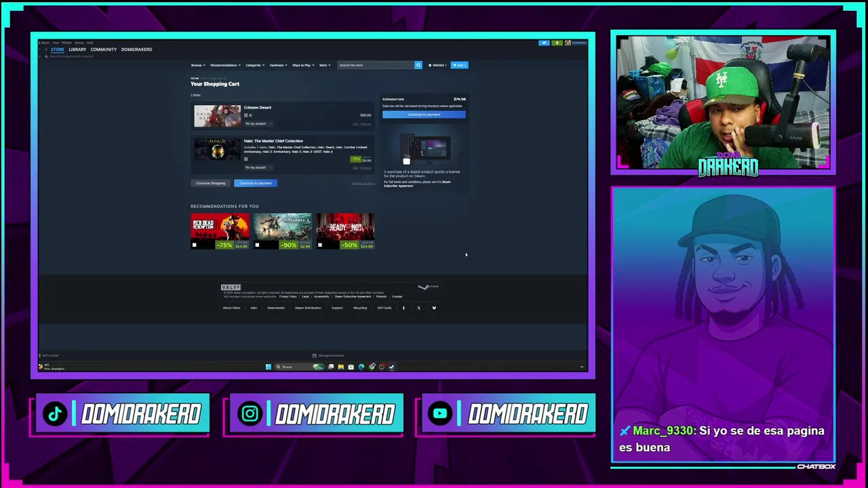Open the Privacy Policy footer link
868x488 pixels.
[x=288, y=296]
